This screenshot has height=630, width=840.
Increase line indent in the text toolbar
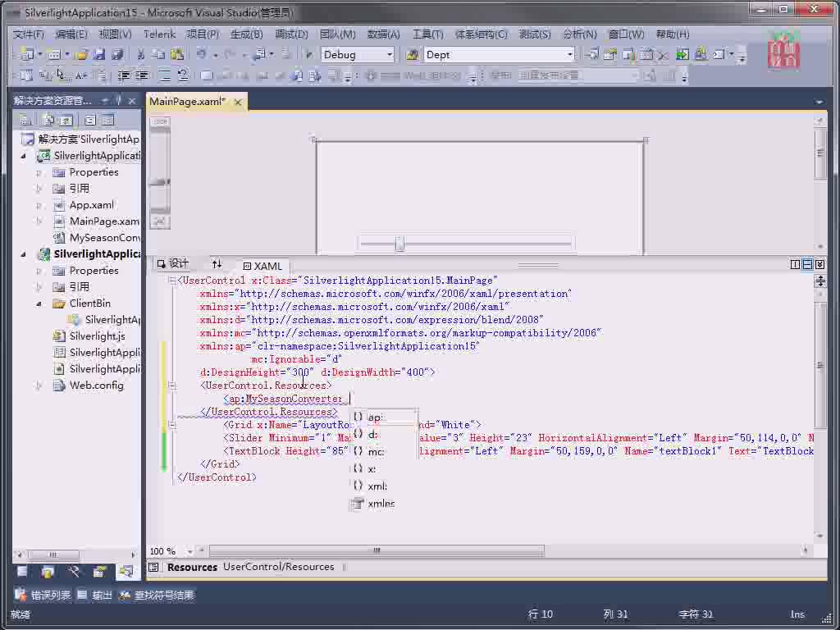(141, 76)
